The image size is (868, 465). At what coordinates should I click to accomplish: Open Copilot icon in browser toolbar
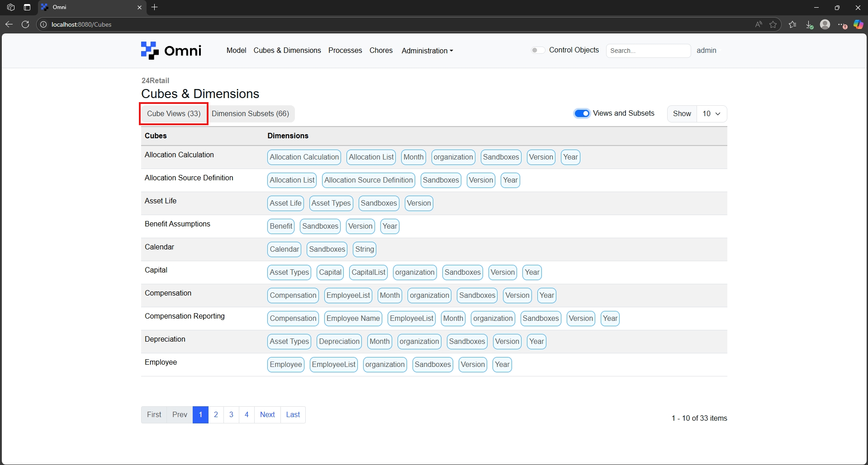tap(858, 24)
